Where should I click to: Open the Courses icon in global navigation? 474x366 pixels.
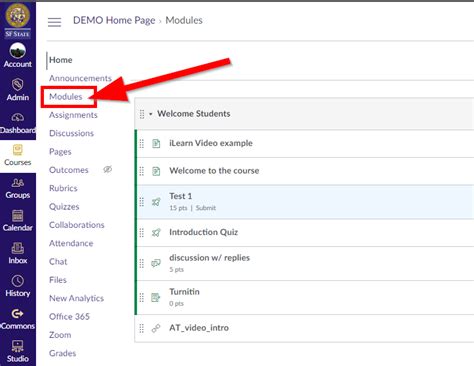[18, 150]
